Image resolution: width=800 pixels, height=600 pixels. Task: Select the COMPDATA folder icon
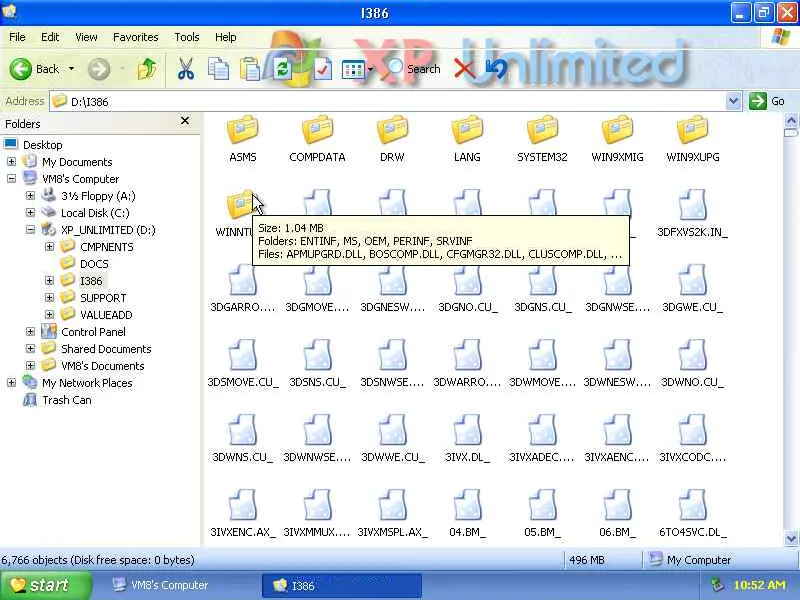317,130
